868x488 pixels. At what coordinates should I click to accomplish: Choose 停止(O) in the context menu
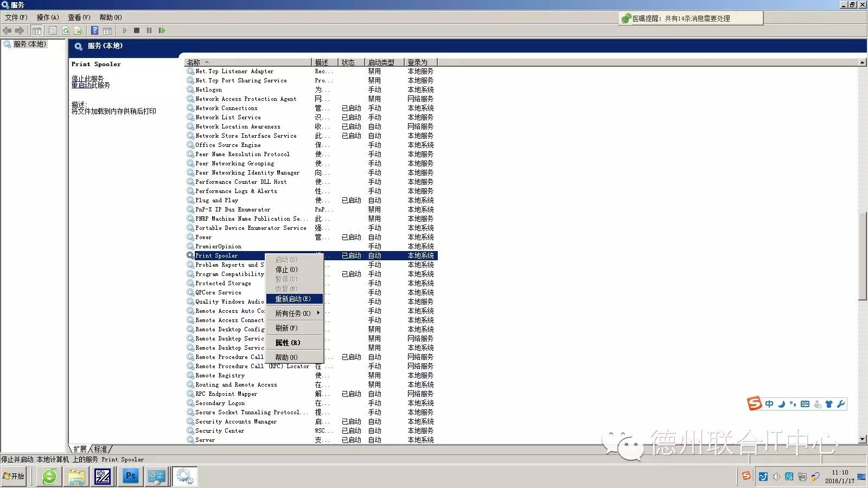(x=295, y=269)
